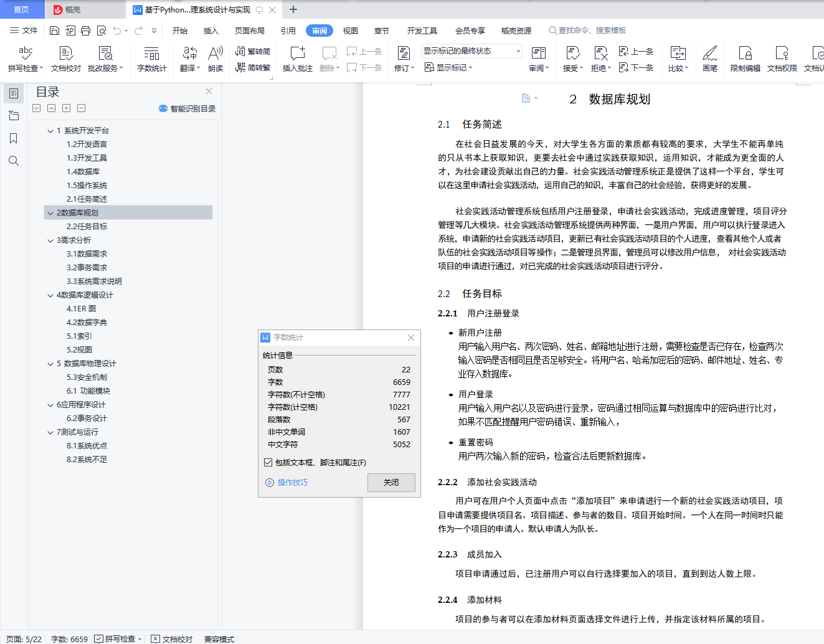Click the save icon in quick access bar
Viewport: 824px width, 644px height.
click(x=54, y=31)
